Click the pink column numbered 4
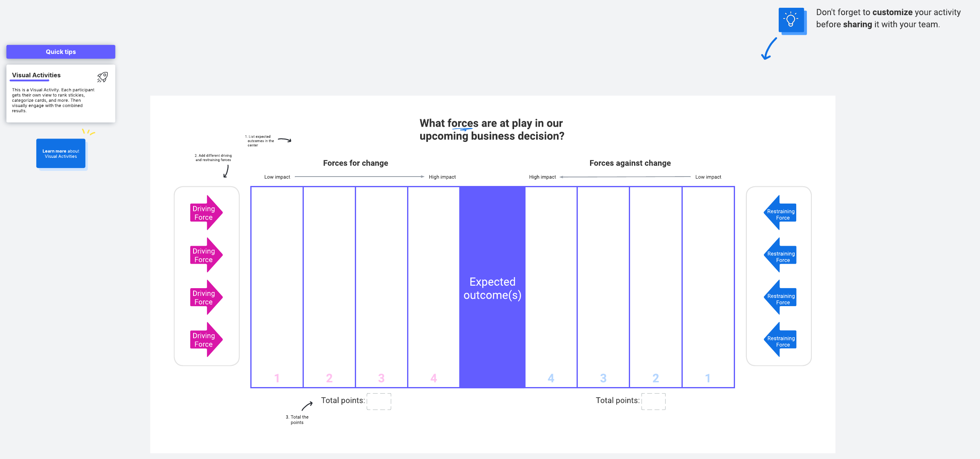This screenshot has height=459, width=980. click(434, 287)
